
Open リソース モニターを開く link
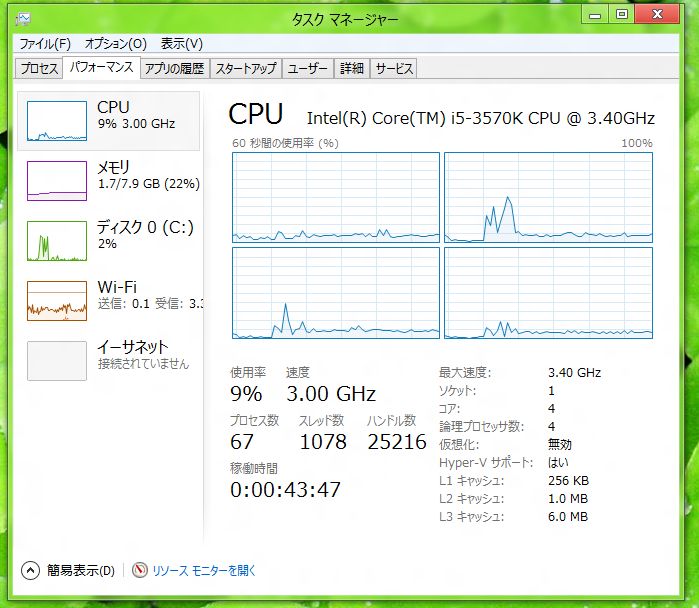tap(204, 571)
